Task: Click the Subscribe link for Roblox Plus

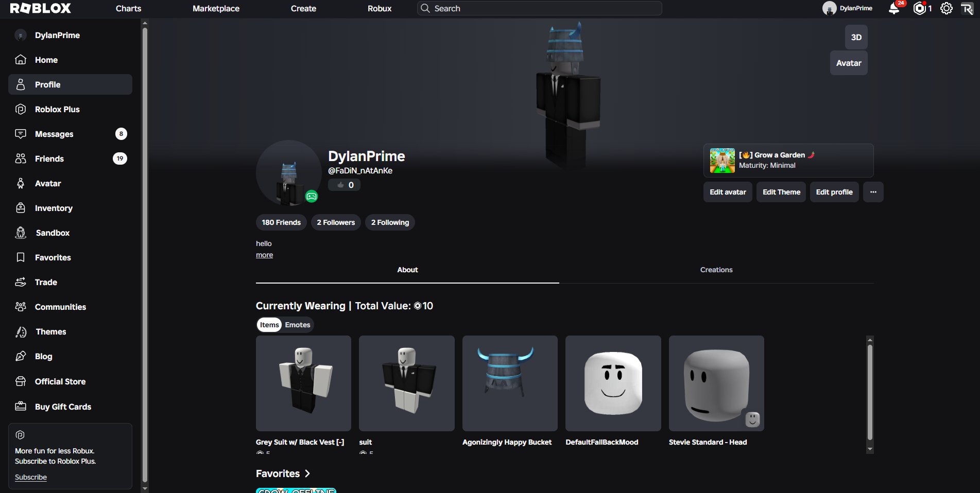Action: click(x=31, y=477)
